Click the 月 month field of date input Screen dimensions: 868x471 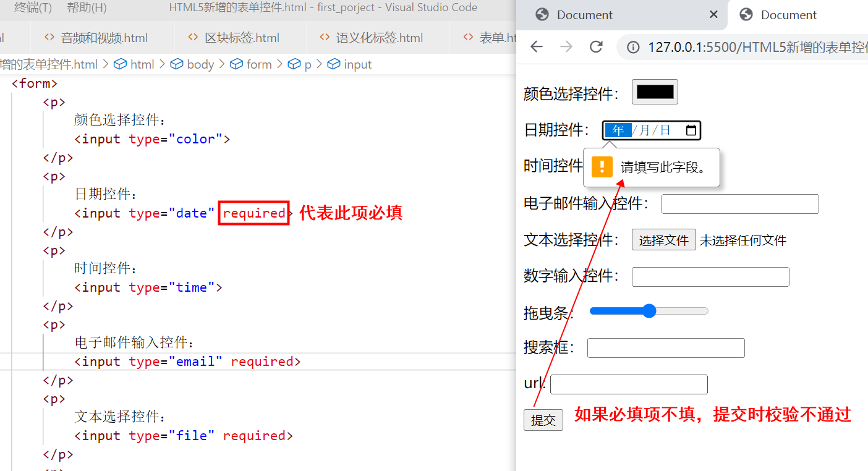pos(644,130)
